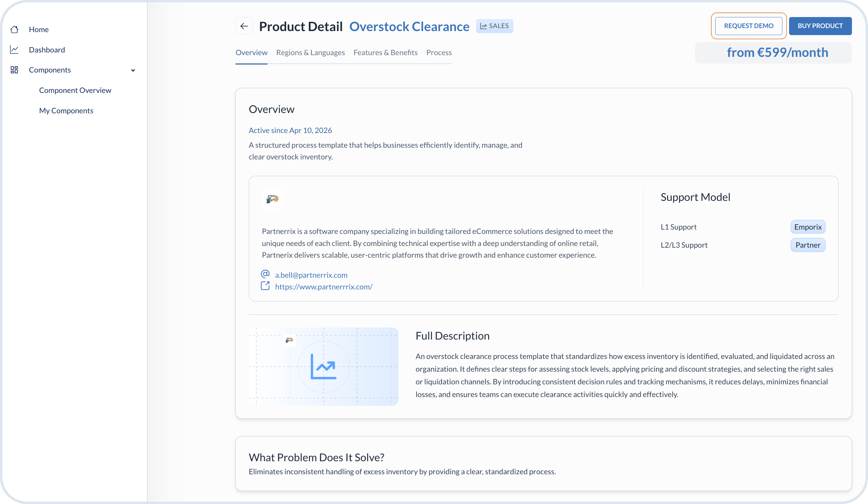Viewport: 868px width, 504px height.
Task: Click the 'Product Detail' page heading
Action: [x=301, y=26]
